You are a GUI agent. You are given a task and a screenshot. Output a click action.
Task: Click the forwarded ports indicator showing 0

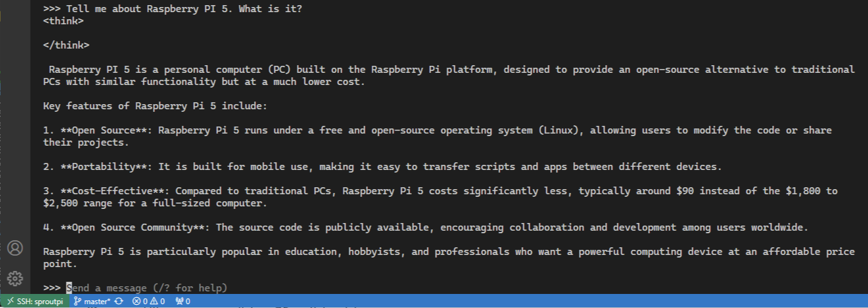182,301
